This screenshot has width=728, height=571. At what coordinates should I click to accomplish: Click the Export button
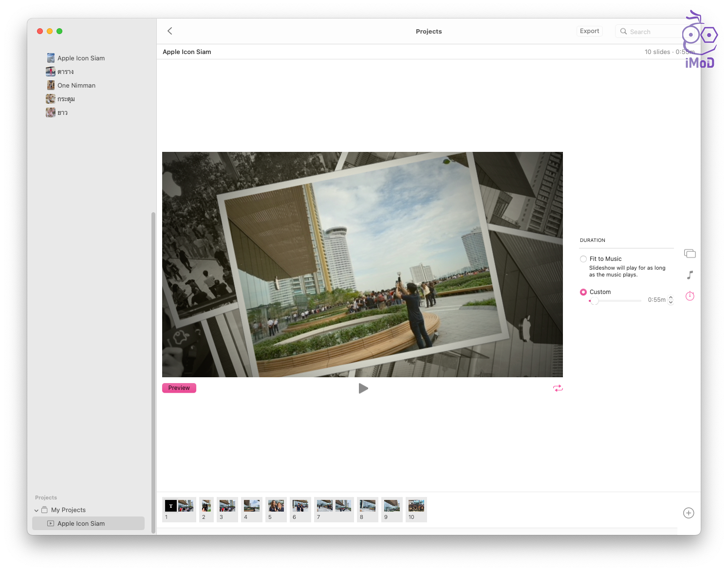pos(589,31)
